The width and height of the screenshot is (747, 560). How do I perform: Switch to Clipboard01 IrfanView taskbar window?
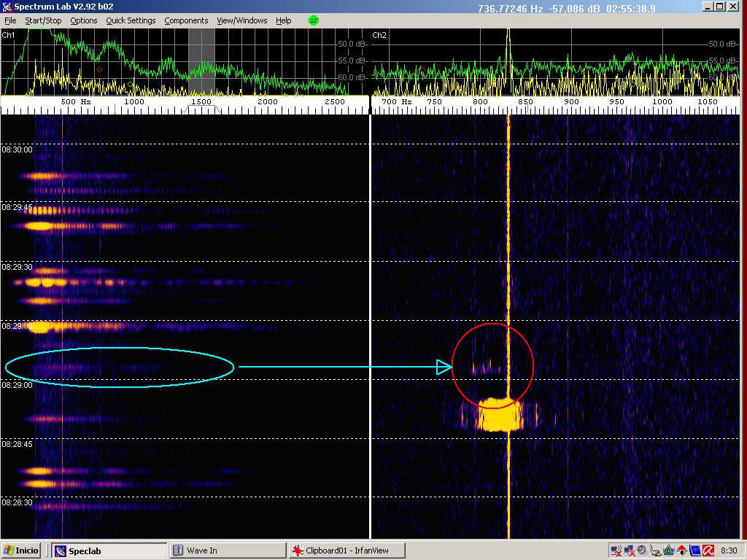point(346,551)
